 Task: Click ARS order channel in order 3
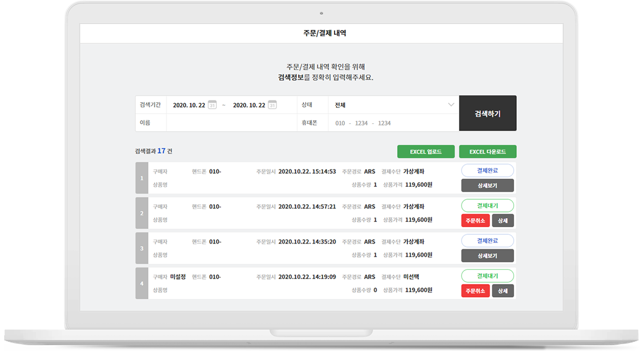pos(369,241)
